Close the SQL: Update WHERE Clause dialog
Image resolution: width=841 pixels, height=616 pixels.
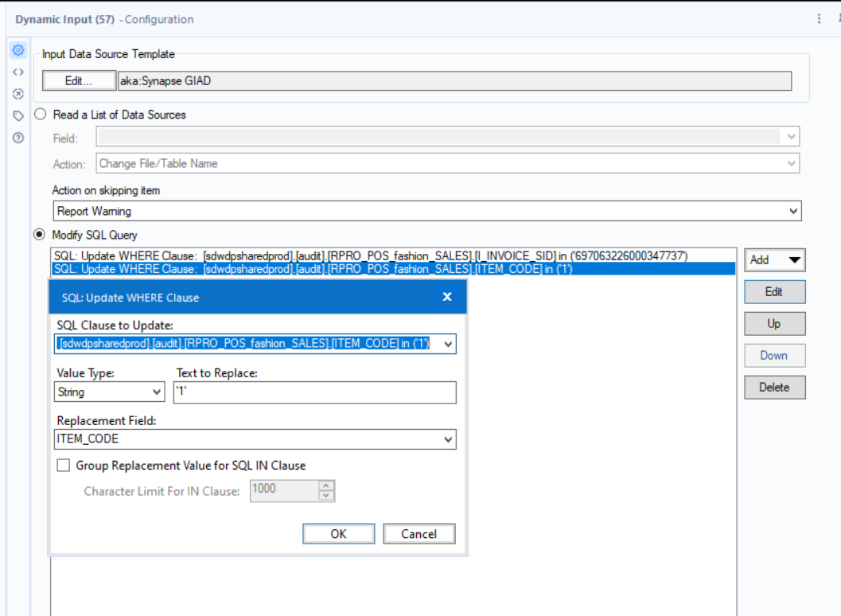(446, 296)
